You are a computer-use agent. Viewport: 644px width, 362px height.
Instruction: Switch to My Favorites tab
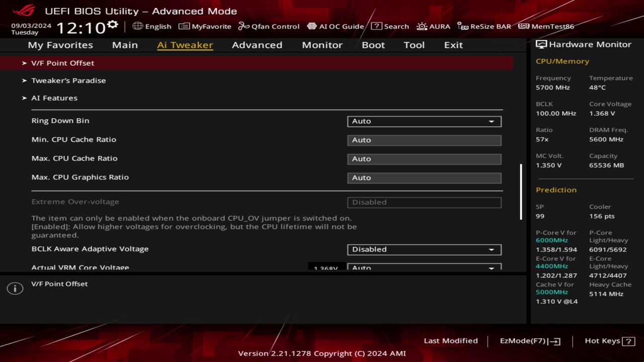coord(60,45)
